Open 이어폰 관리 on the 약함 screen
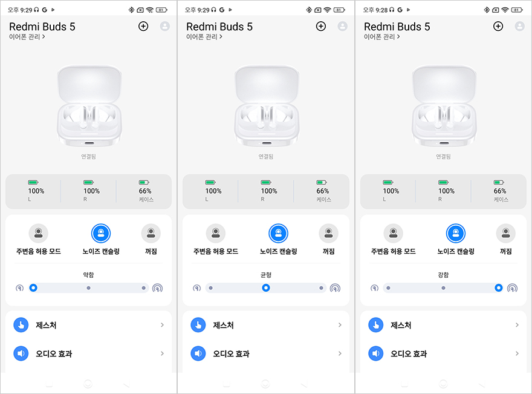 click(x=27, y=37)
